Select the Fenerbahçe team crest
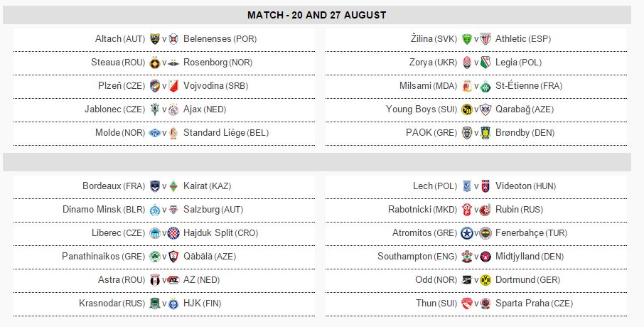Screen dimensions: 644x327 pos(486,233)
